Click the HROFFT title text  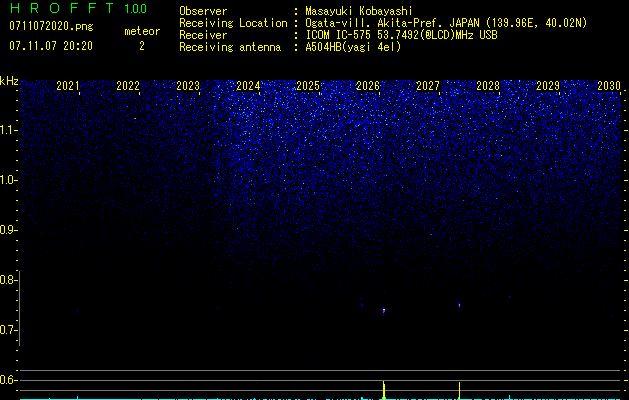[x=62, y=8]
